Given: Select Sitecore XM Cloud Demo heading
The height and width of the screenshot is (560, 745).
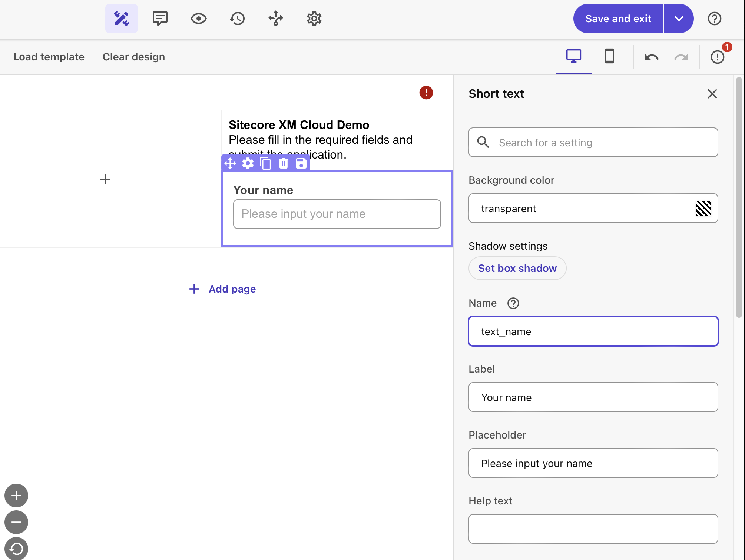Looking at the screenshot, I should tap(299, 125).
